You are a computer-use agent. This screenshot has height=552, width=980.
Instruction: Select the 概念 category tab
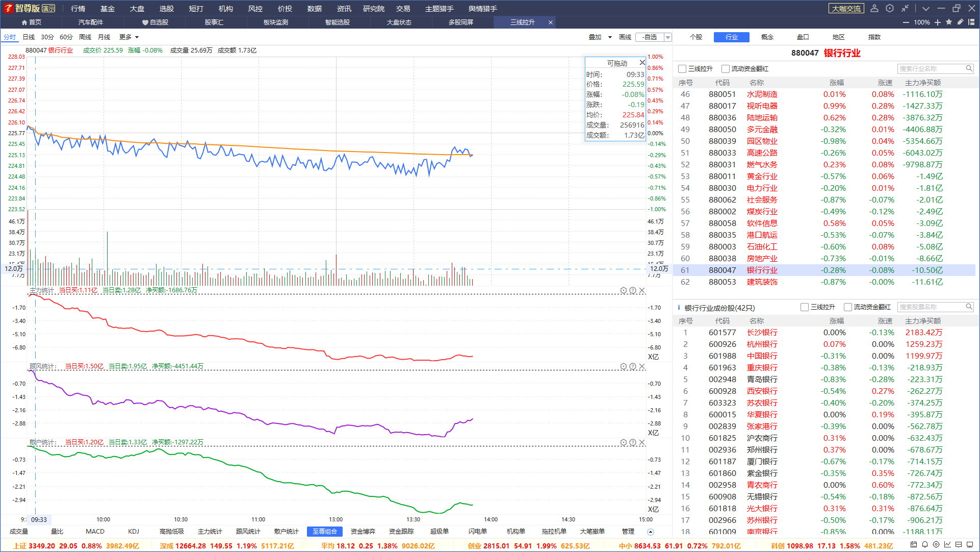click(767, 37)
